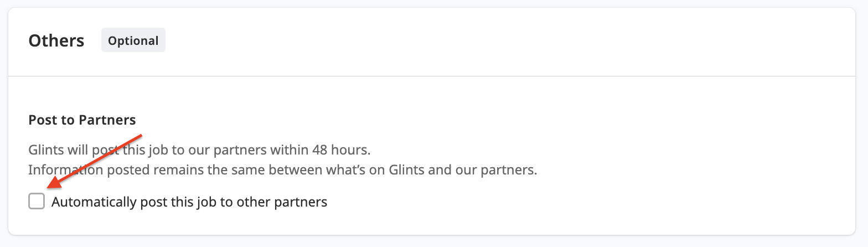This screenshot has height=247, width=868.
Task: Click the 'Automatically post this job' label text
Action: (189, 202)
